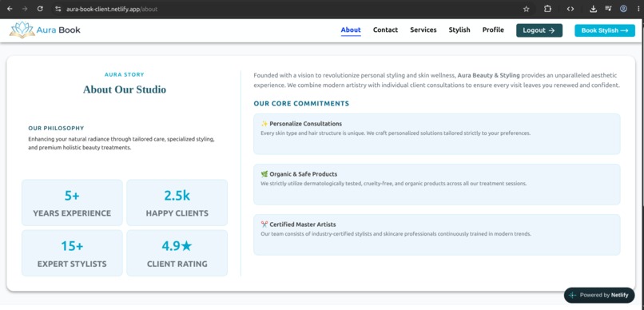Click the browser forward arrow

(x=25, y=9)
